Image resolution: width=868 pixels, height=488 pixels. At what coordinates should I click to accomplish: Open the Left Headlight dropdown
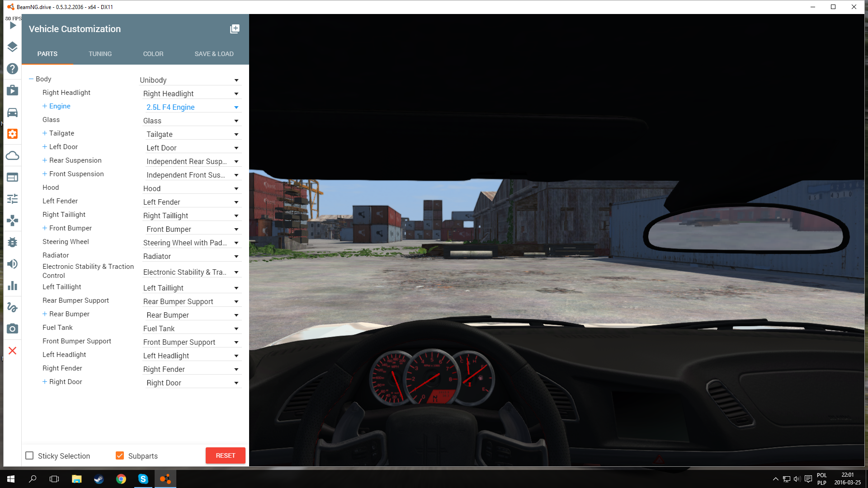pos(192,356)
